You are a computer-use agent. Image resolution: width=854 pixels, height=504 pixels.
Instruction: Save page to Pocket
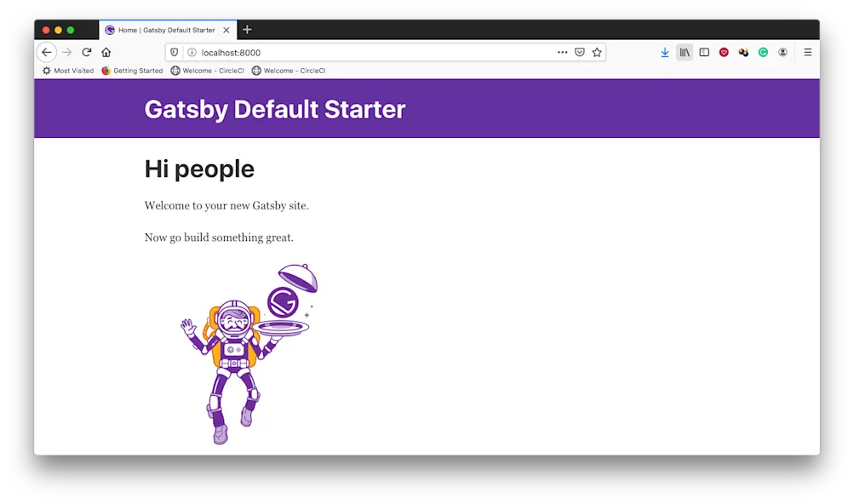580,52
